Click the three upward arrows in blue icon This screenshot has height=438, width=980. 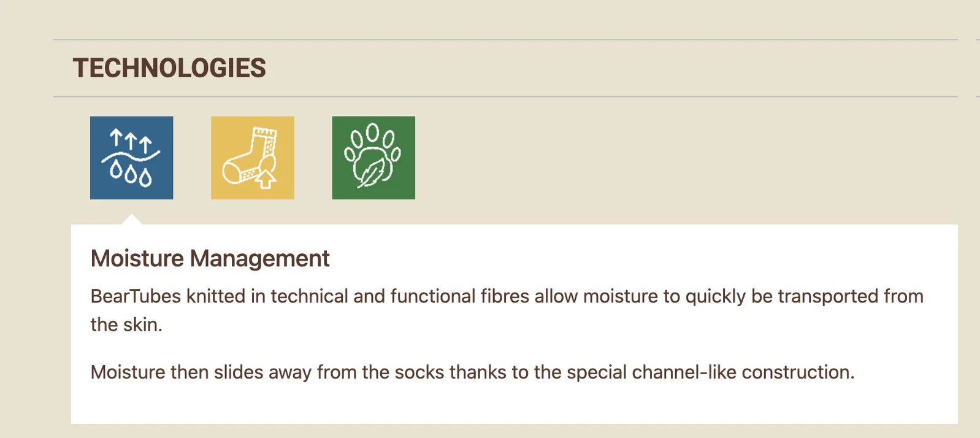131,141
